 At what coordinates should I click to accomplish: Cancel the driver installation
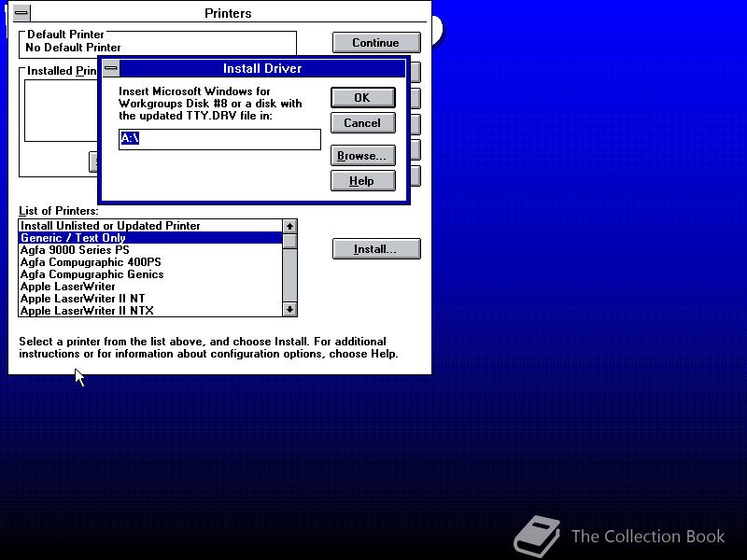[x=362, y=122]
